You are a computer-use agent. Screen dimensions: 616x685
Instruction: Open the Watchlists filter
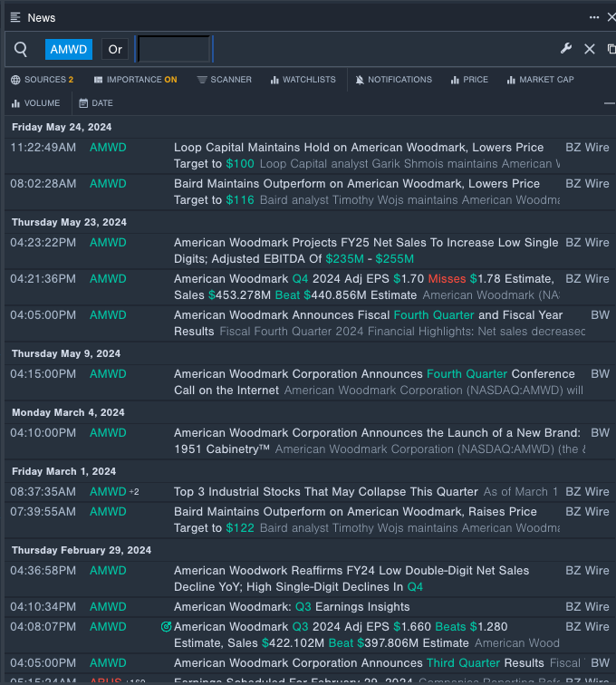(x=303, y=80)
